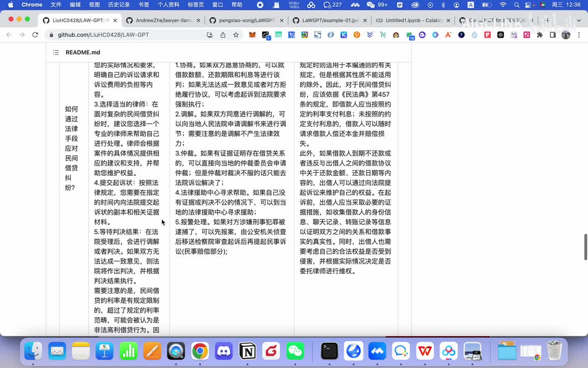Bookmark this page with the star icon
Viewport: 588px width, 368px height.
coord(236,35)
